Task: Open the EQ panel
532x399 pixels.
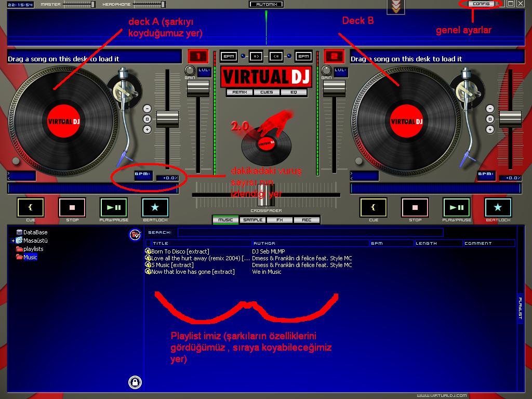Action: click(x=294, y=92)
